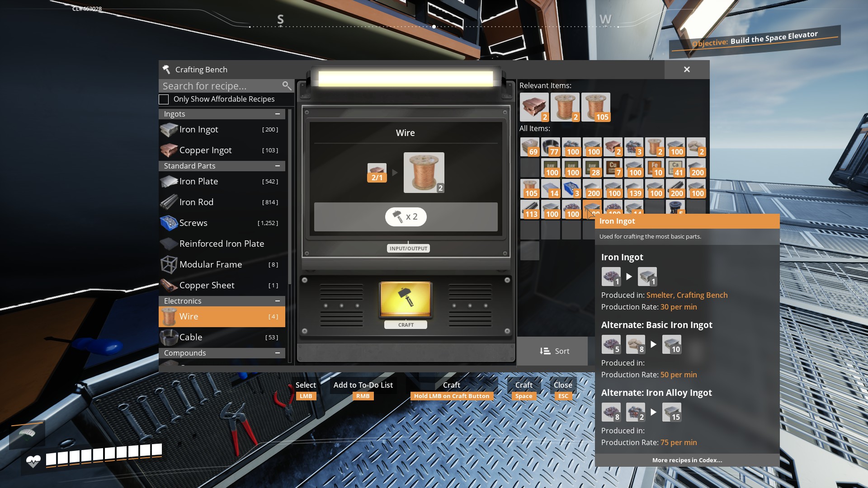Screen dimensions: 868x488
Task: Click the Fe hard drive inventory item
Action: [x=654, y=168]
